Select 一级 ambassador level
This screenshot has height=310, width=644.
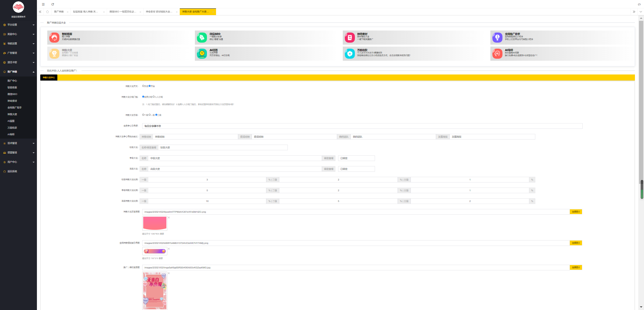coord(143,115)
